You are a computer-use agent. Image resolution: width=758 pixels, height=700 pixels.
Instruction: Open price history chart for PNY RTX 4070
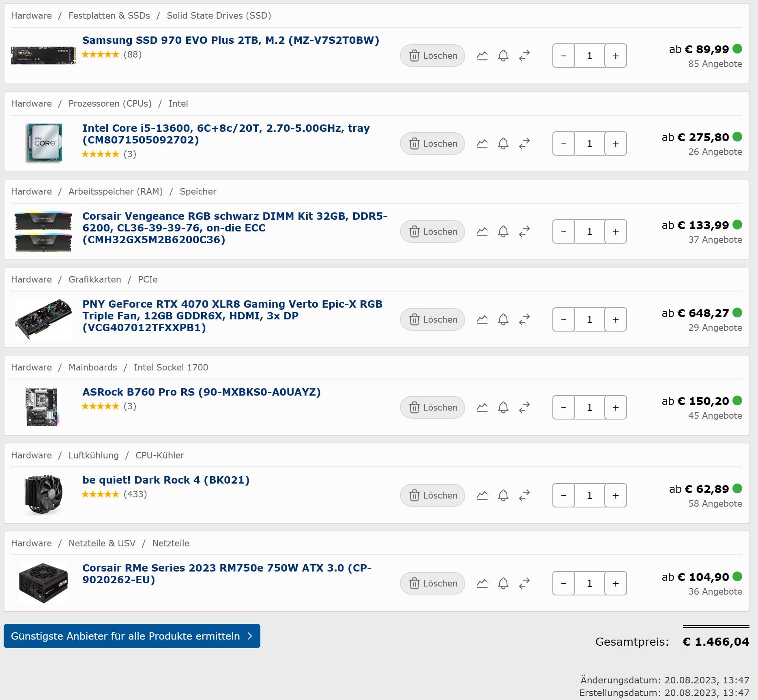click(x=482, y=319)
